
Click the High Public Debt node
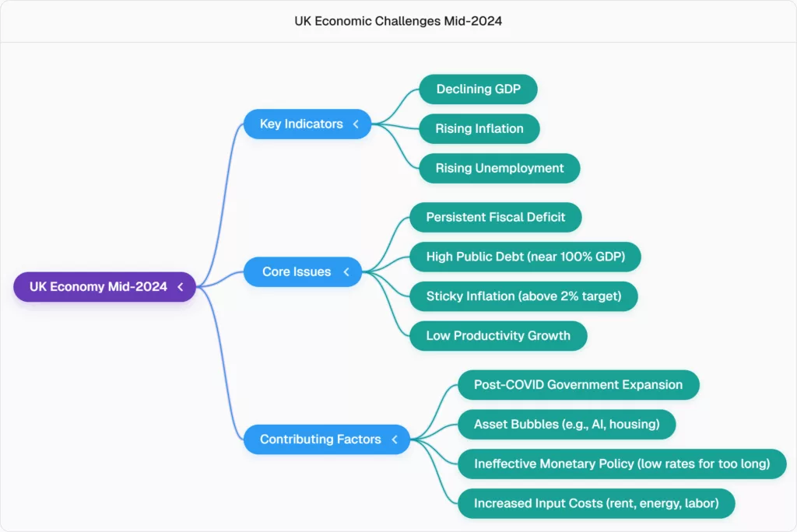pyautogui.click(x=525, y=256)
